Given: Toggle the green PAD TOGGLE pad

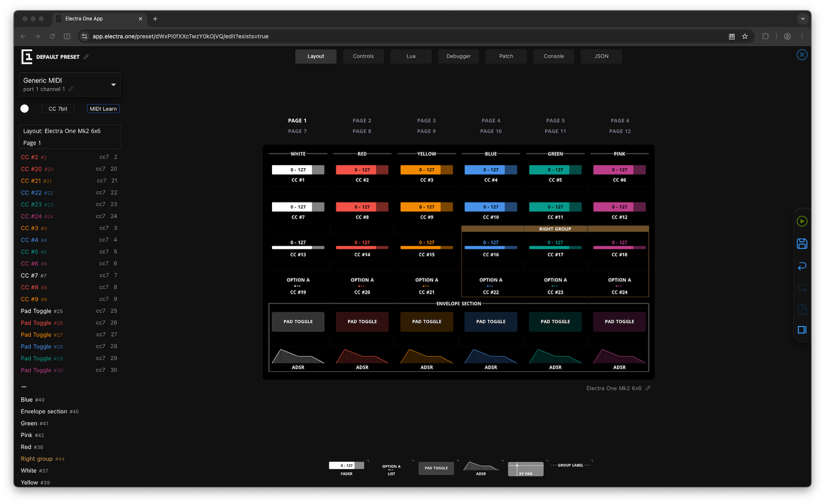Looking at the screenshot, I should pos(555,322).
